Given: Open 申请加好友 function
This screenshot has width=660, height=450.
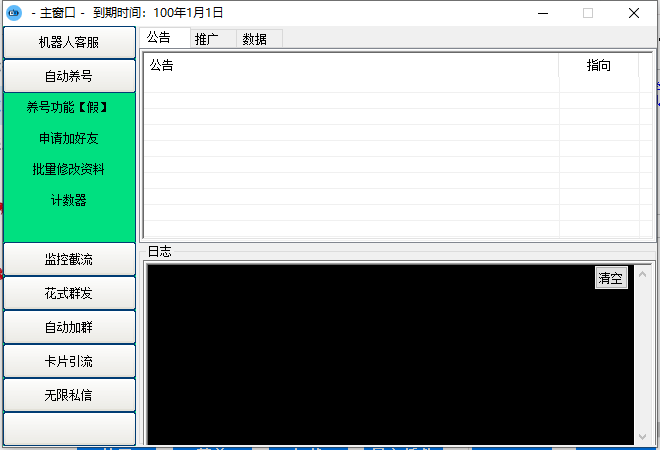Looking at the screenshot, I should [69, 138].
